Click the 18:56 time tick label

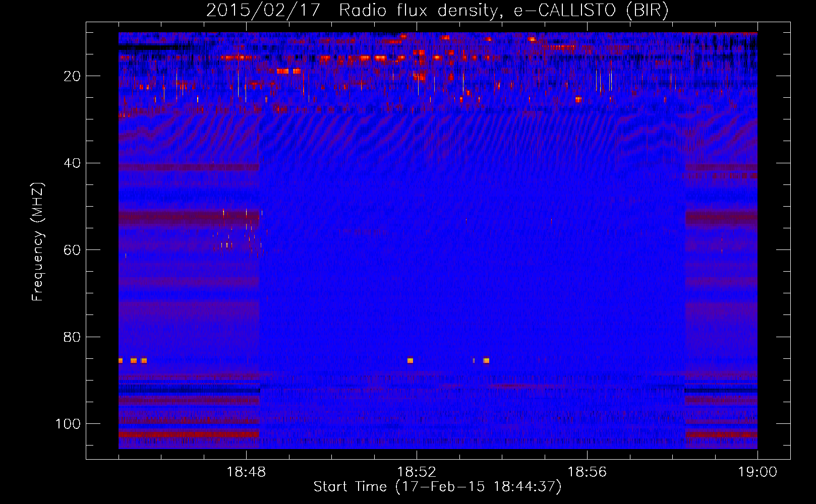[587, 472]
